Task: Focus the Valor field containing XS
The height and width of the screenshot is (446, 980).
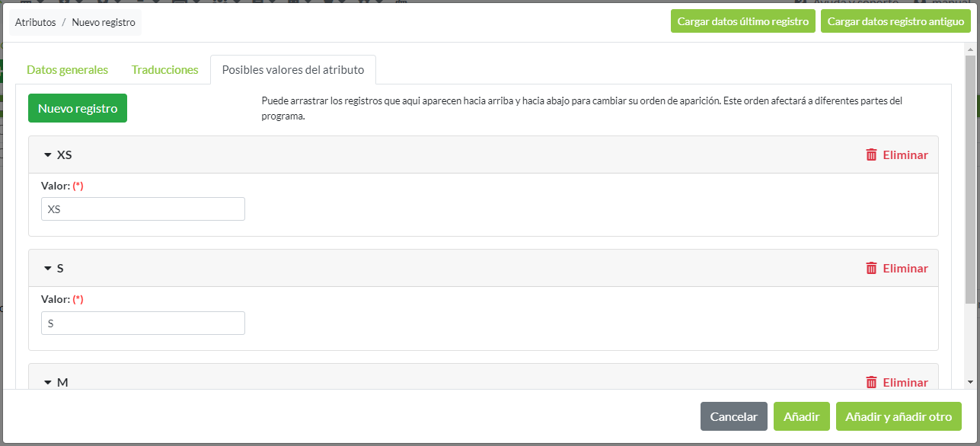Action: click(143, 209)
